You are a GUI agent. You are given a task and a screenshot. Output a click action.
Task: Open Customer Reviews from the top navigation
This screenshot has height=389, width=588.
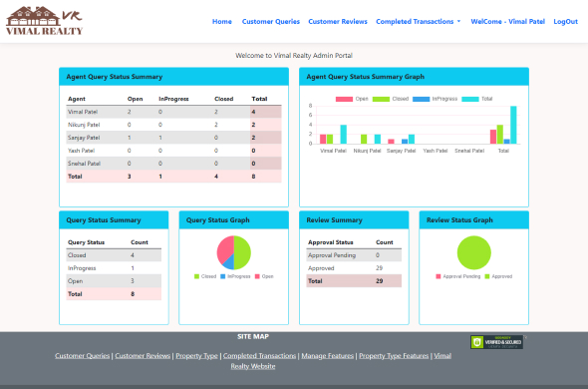coord(338,22)
